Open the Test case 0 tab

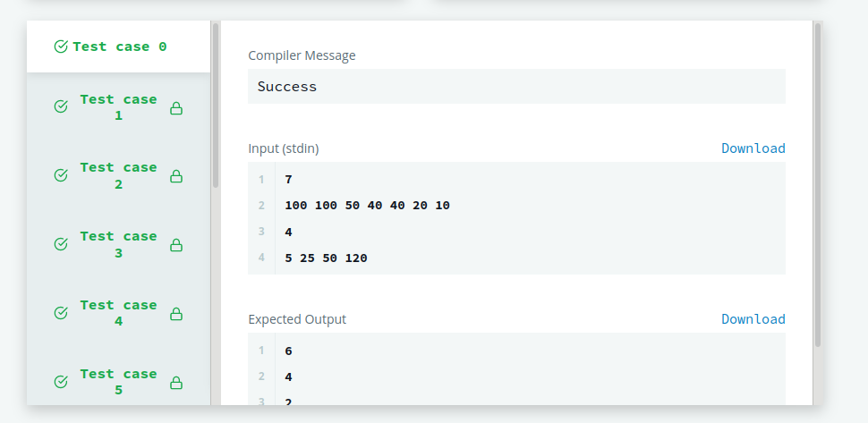(118, 47)
